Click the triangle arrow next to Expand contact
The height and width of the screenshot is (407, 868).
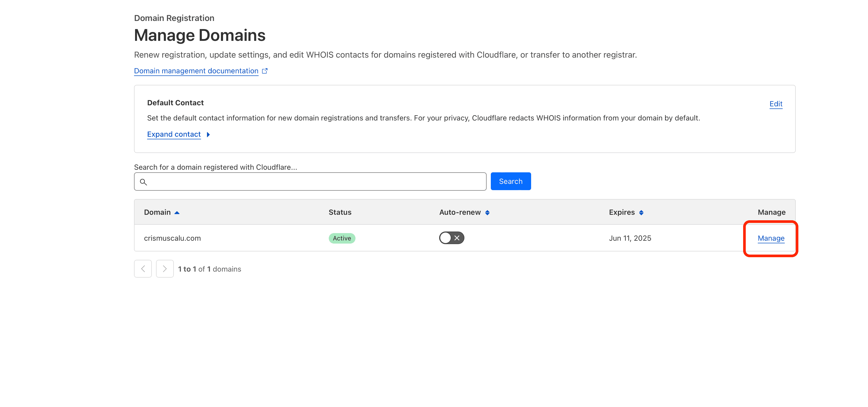208,135
